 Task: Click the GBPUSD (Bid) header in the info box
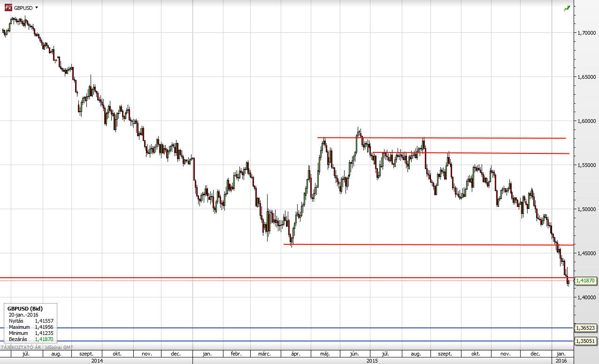pos(24,308)
